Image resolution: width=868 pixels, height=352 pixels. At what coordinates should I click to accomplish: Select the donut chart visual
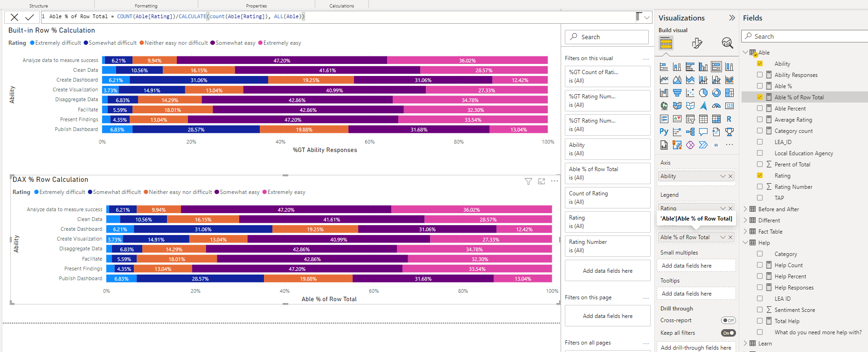(x=716, y=93)
